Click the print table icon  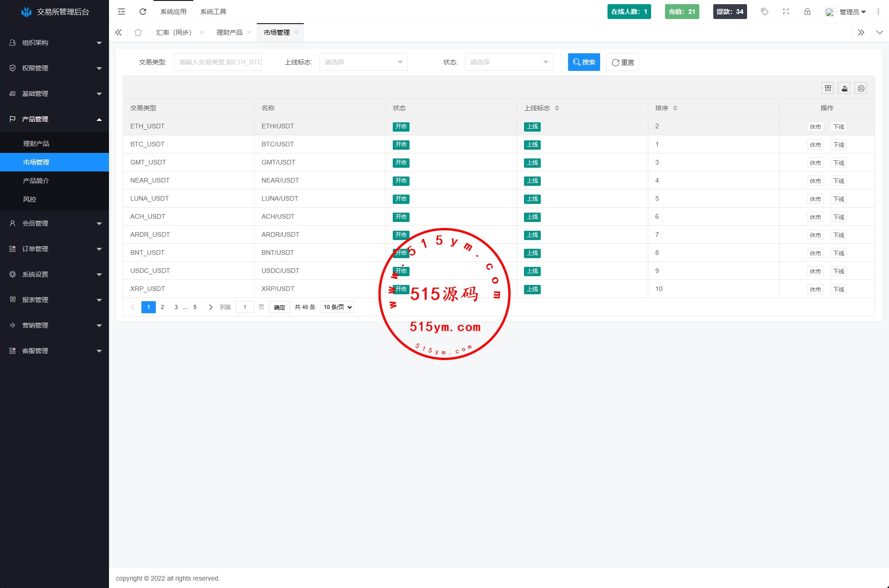pyautogui.click(x=861, y=88)
